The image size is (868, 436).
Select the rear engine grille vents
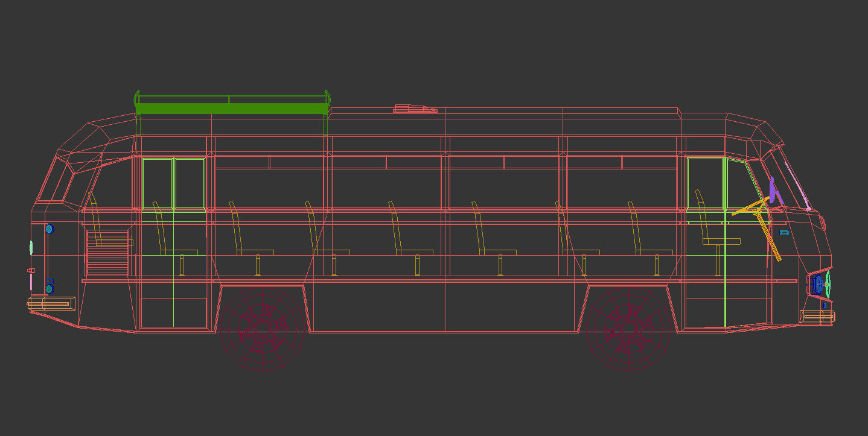click(107, 252)
